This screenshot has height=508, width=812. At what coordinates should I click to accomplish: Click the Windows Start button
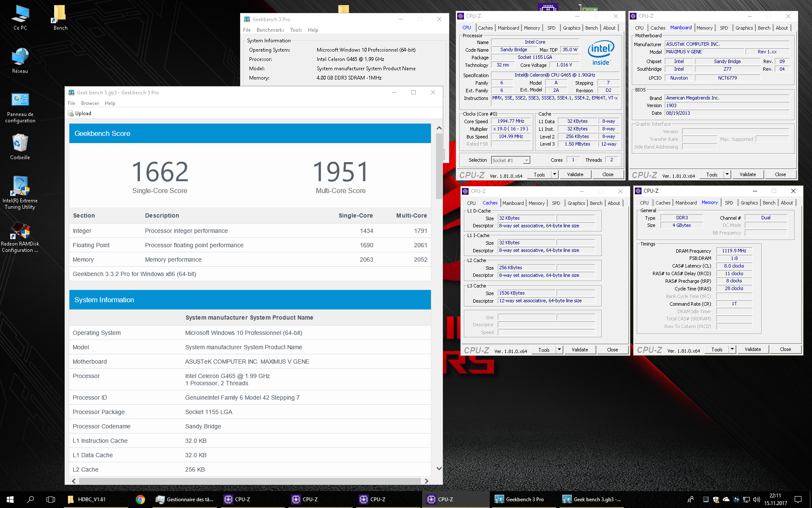point(10,500)
